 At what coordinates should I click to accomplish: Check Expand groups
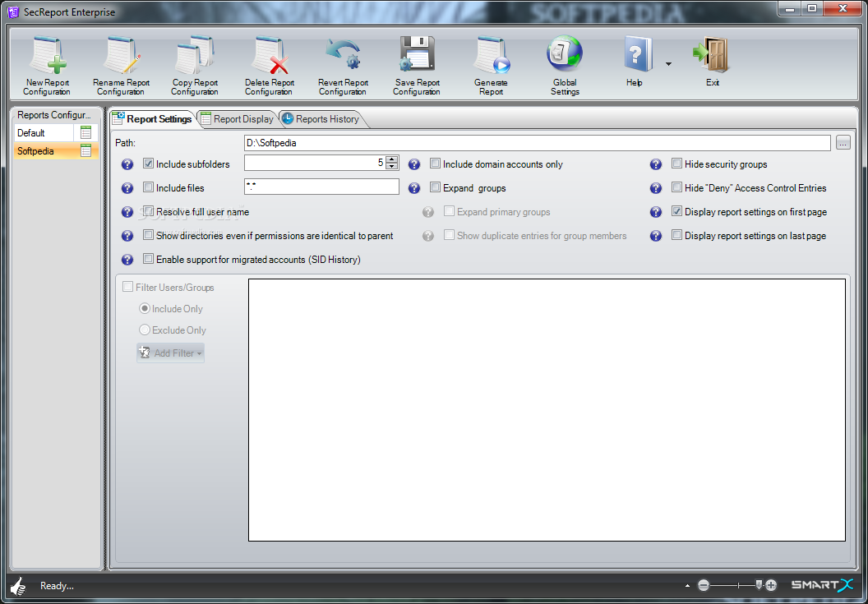435,187
